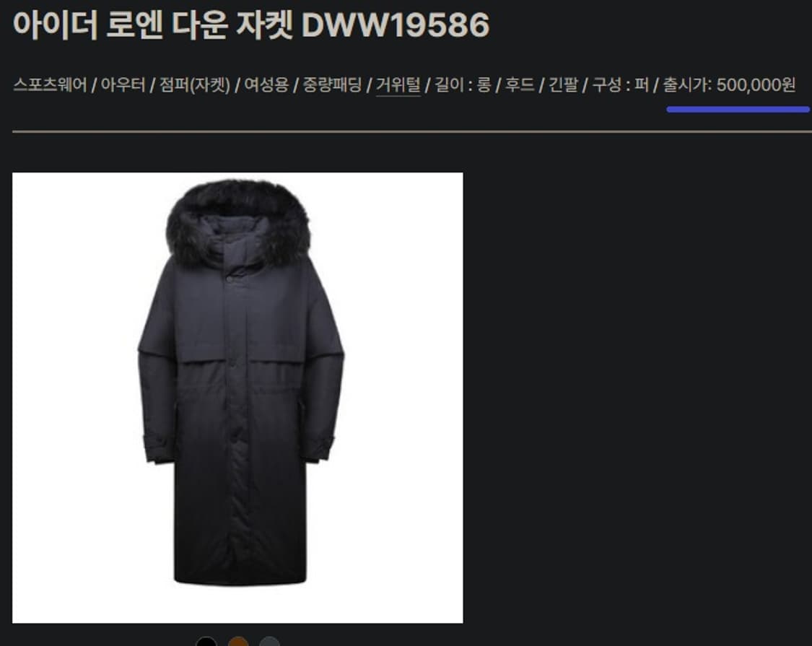Click the horizontal divider line below attributes
The height and width of the screenshot is (646, 812).
point(412,131)
